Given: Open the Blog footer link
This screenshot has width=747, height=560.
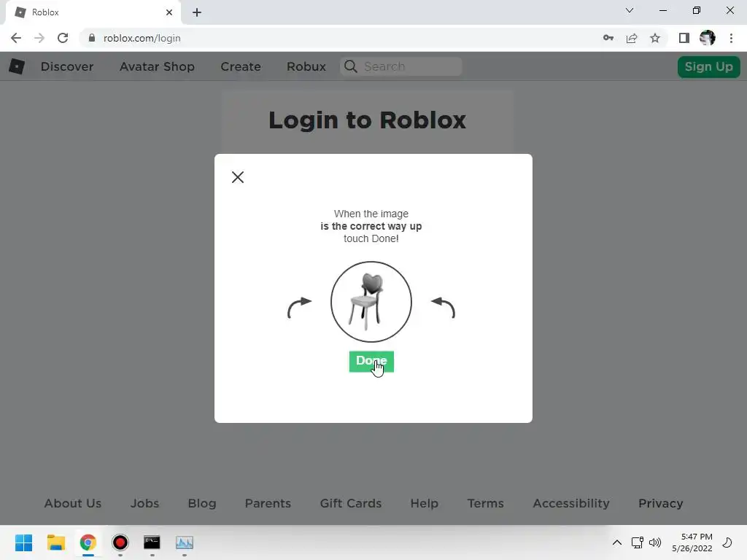Looking at the screenshot, I should pos(202,503).
